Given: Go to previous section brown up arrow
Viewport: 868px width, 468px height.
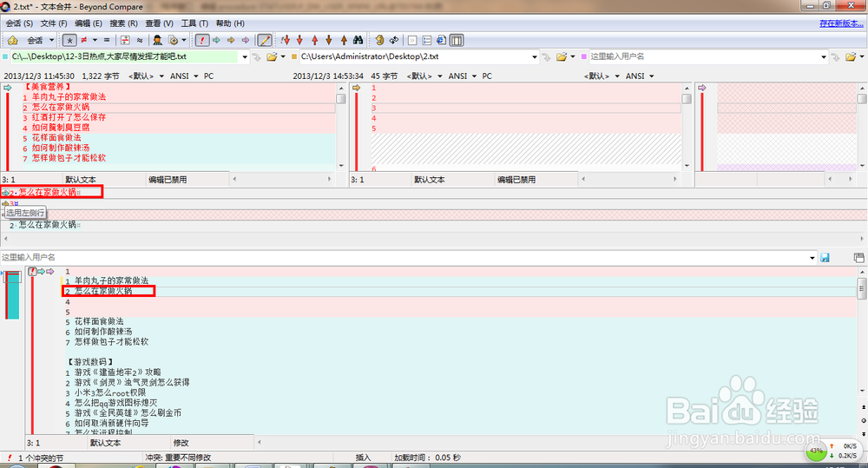Looking at the screenshot, I should tap(343, 40).
